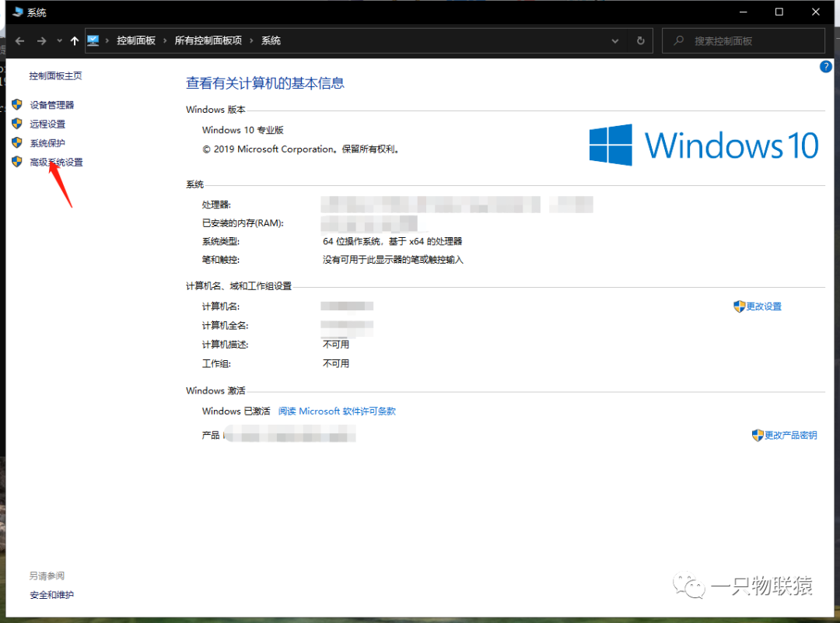Expand chevron after computer icon in address bar

click(x=107, y=40)
